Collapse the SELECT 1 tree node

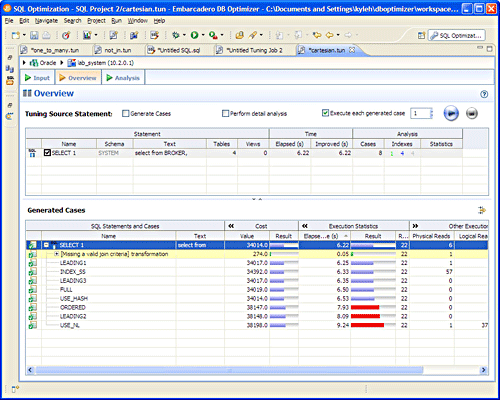[x=46, y=245]
